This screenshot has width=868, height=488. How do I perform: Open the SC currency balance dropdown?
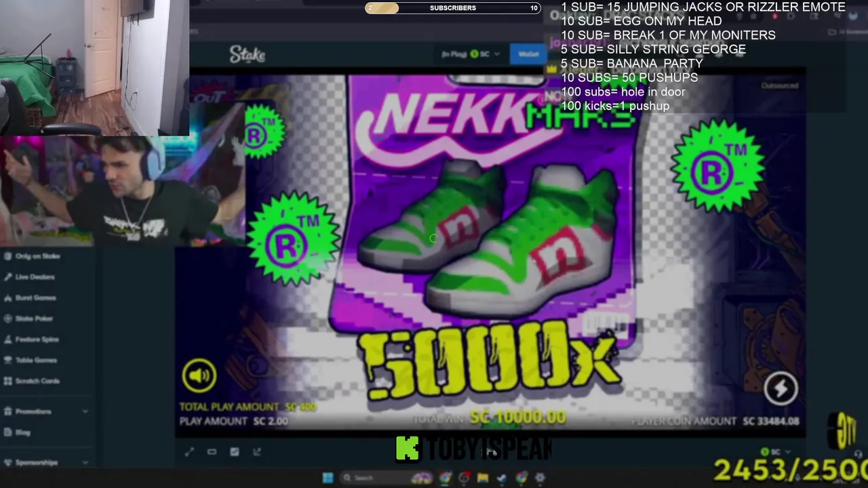click(472, 54)
